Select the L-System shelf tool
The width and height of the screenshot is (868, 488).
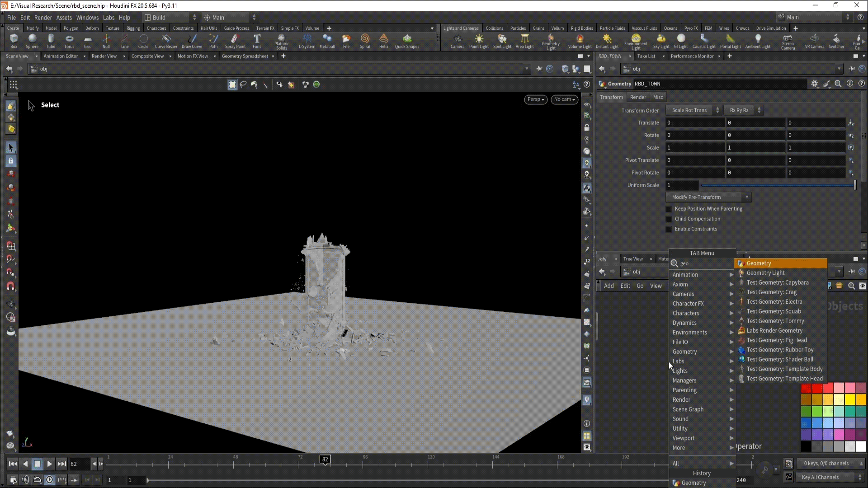[307, 41]
